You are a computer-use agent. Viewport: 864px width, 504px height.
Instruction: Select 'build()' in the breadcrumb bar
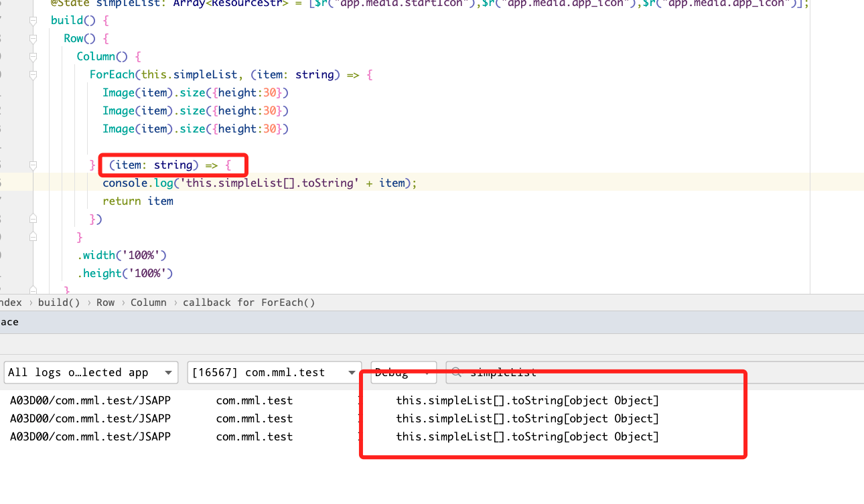click(x=59, y=303)
